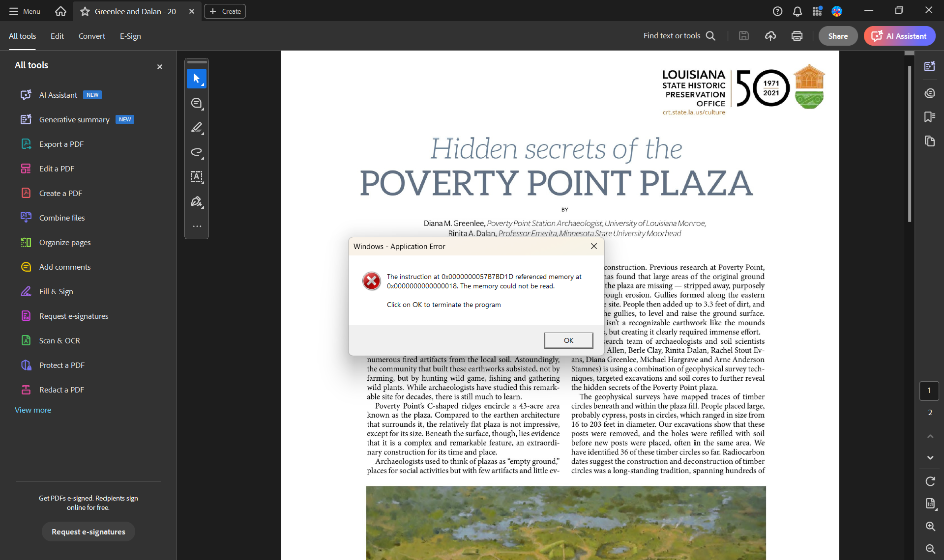The width and height of the screenshot is (944, 560).
Task: Click the print icon
Action: [796, 36]
